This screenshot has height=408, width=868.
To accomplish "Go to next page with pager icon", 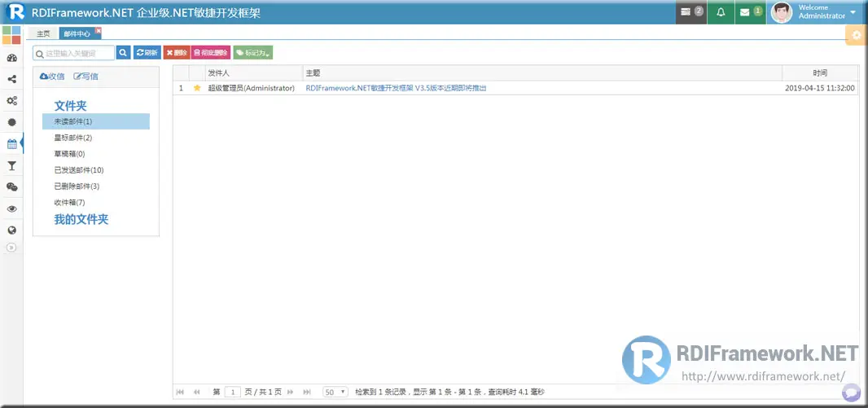I will pos(290,392).
